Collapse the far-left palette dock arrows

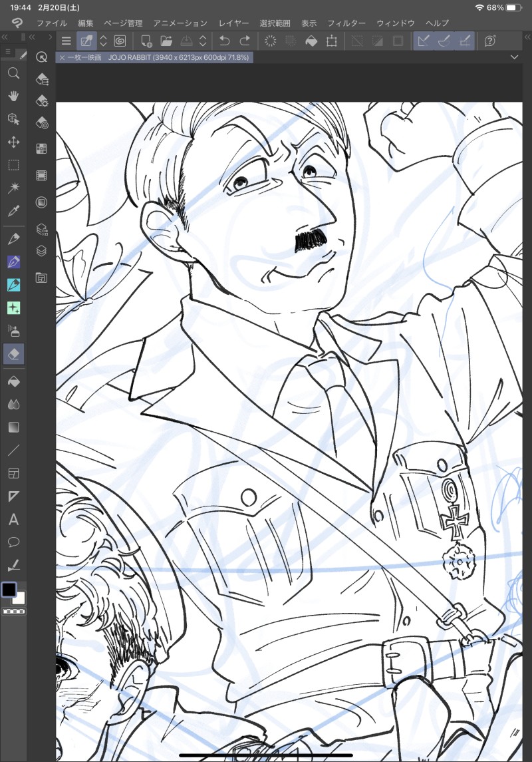click(x=5, y=37)
